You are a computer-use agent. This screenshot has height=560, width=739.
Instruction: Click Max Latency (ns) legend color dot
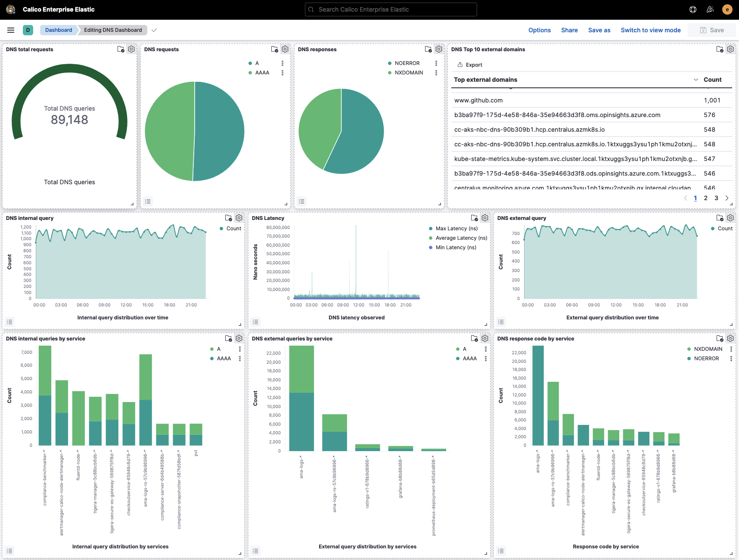pyautogui.click(x=431, y=229)
